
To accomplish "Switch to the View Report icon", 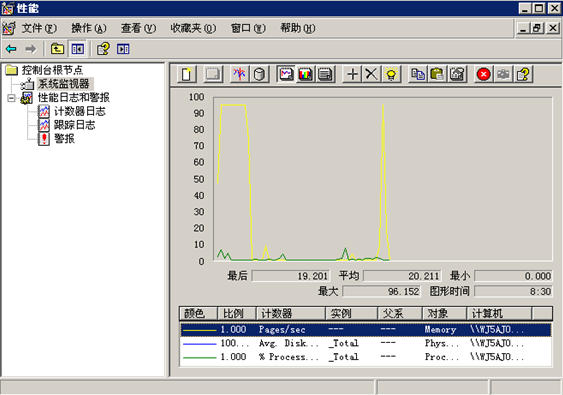I will tap(325, 74).
